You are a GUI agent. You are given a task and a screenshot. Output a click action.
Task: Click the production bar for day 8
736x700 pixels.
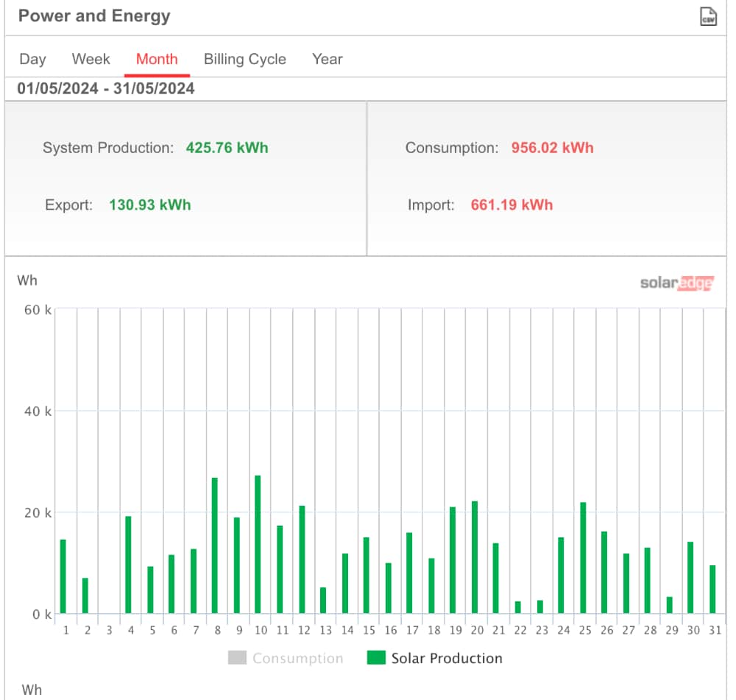click(214, 545)
